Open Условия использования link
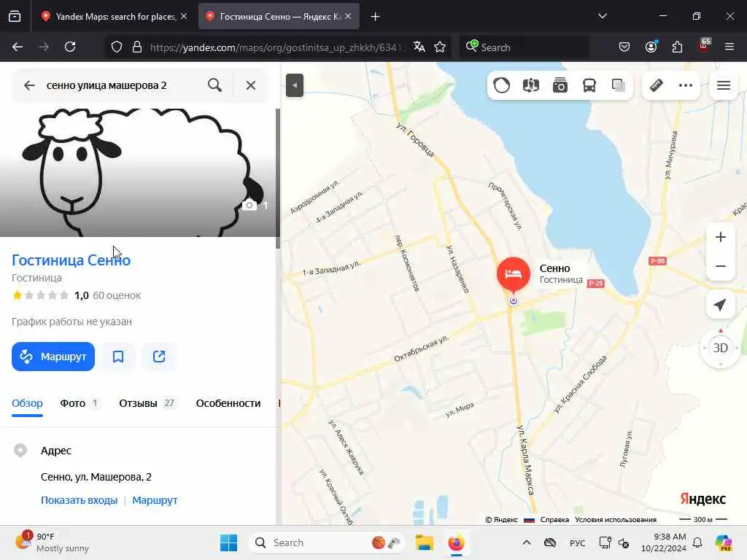747x560 pixels. 616,519
